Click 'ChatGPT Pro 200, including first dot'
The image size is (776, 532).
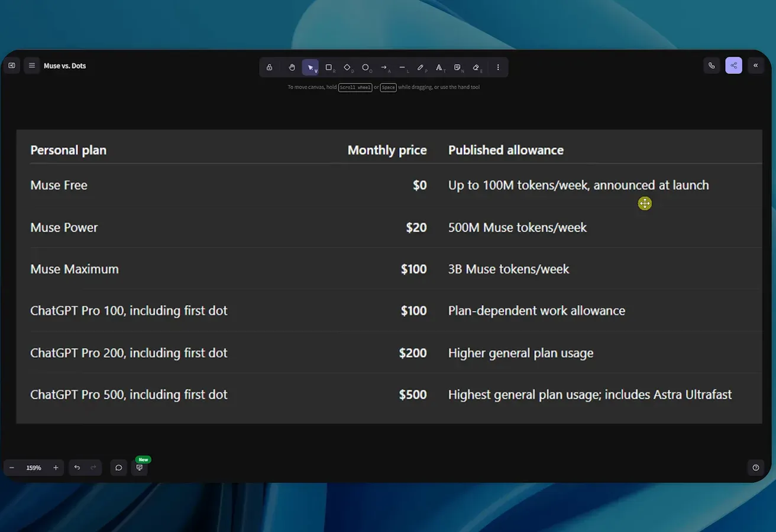click(x=129, y=353)
